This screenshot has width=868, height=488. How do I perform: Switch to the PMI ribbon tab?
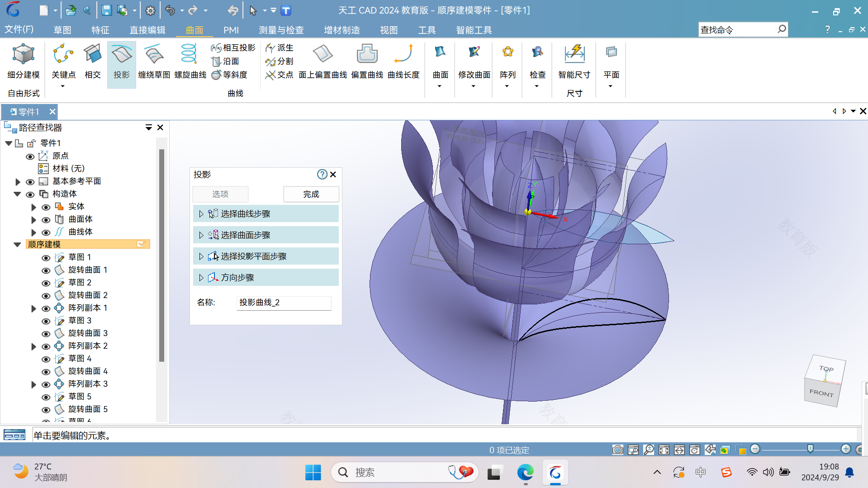click(x=231, y=30)
